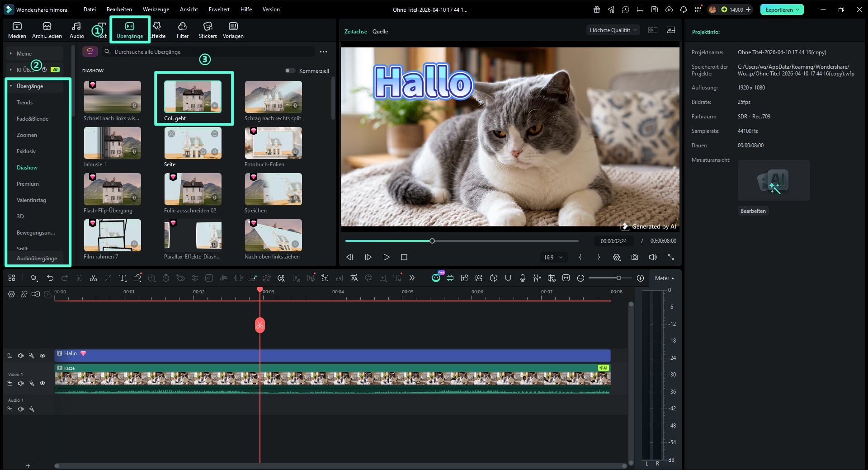The width and height of the screenshot is (868, 470).
Task: Open the Höchste Qualität dropdown
Action: pos(613,30)
